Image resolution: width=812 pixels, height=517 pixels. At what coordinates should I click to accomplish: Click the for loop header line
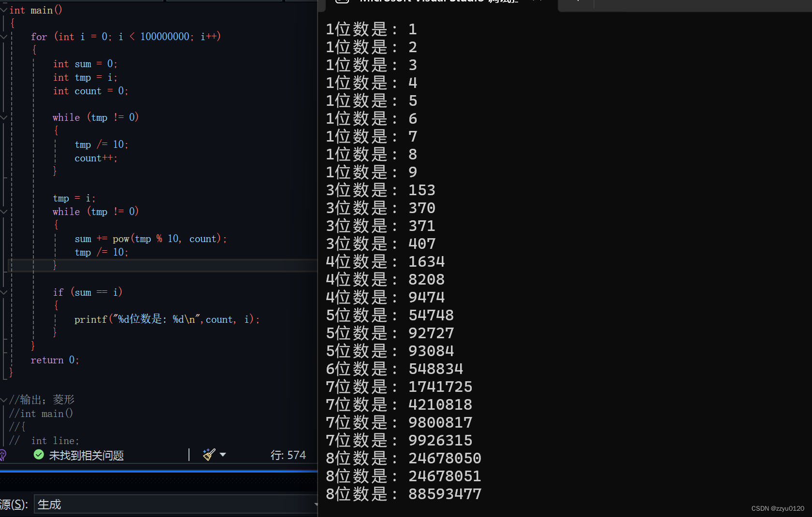(126, 36)
